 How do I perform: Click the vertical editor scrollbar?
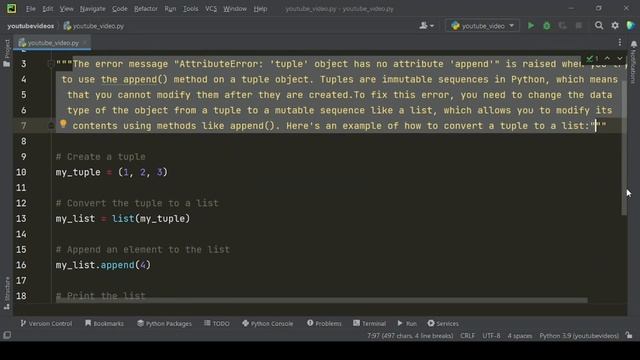tap(624, 147)
